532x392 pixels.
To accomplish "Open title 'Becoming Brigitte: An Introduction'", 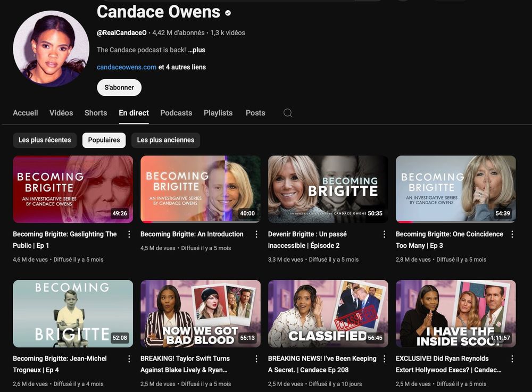I will (x=192, y=234).
